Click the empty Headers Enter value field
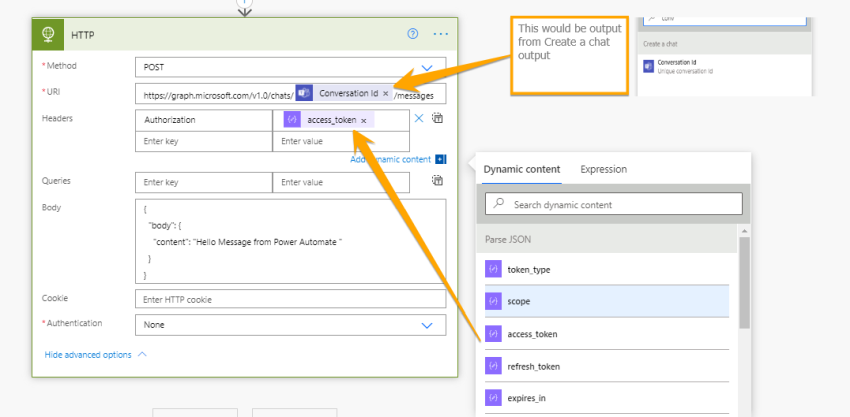Screen dimensions: 850x417 tap(341, 141)
